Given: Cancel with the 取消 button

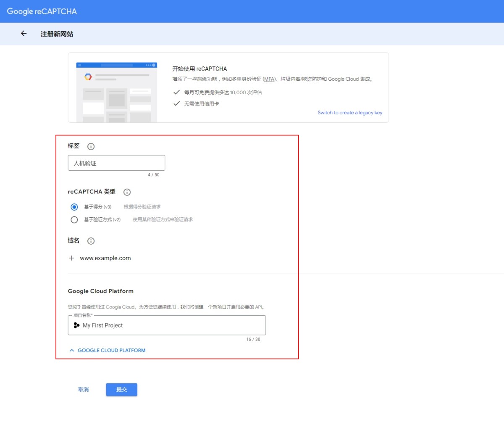Looking at the screenshot, I should (x=84, y=390).
